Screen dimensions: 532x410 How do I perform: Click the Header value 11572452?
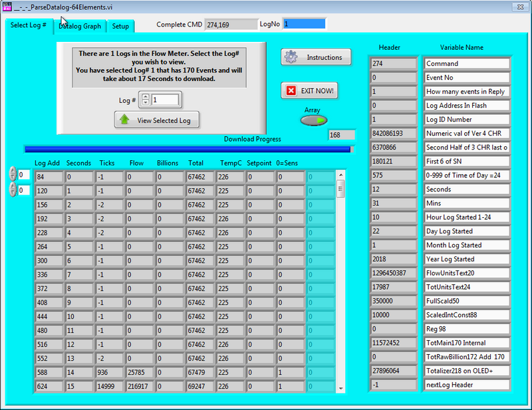[394, 342]
